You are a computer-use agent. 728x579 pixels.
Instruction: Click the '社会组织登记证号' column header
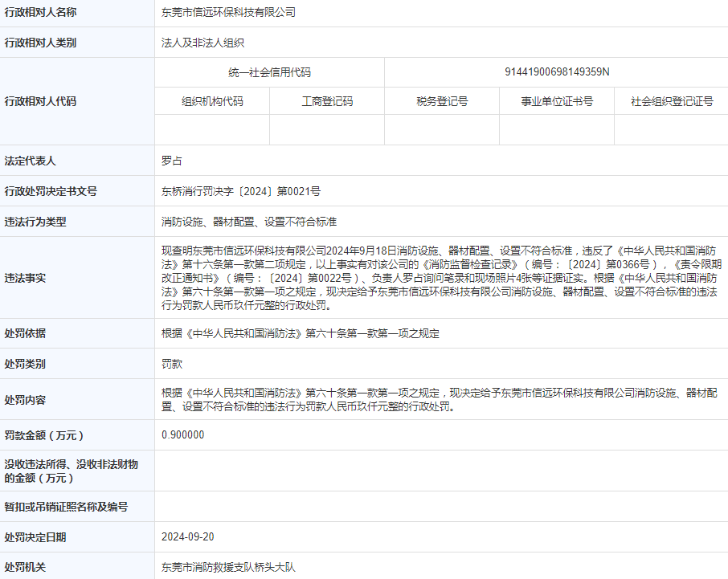(672, 101)
